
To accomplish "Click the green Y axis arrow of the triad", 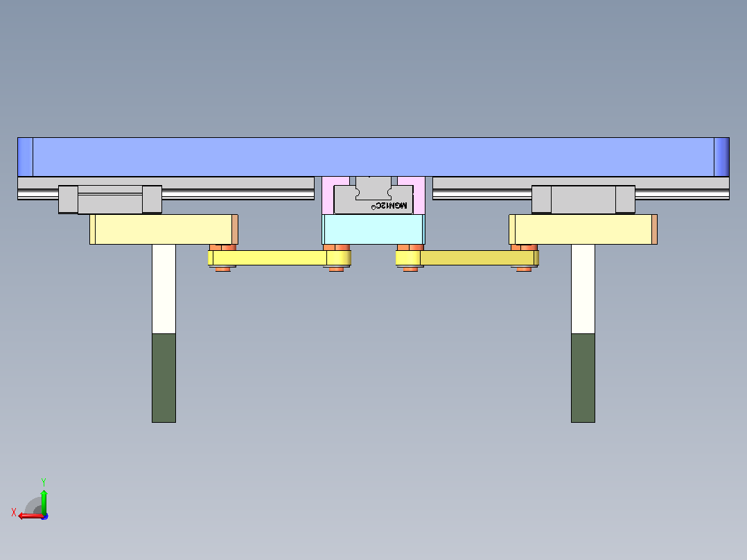I will pyautogui.click(x=44, y=501).
